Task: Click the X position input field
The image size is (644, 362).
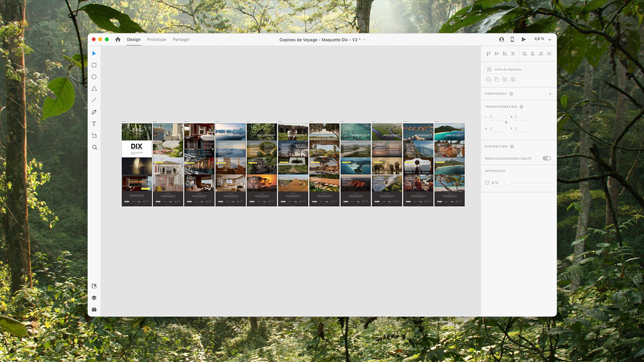Action: (x=521, y=117)
